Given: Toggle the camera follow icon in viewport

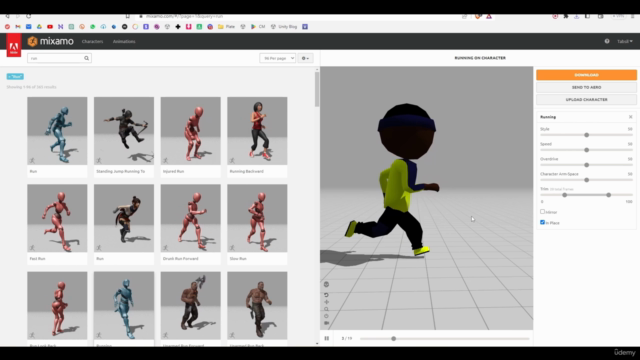Looking at the screenshot, I should click(x=326, y=323).
